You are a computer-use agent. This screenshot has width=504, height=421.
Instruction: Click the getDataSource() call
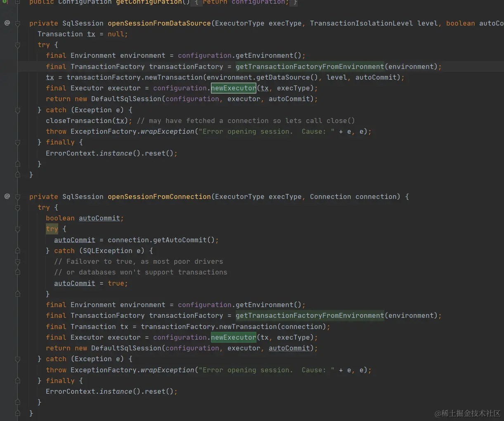pyautogui.click(x=287, y=77)
